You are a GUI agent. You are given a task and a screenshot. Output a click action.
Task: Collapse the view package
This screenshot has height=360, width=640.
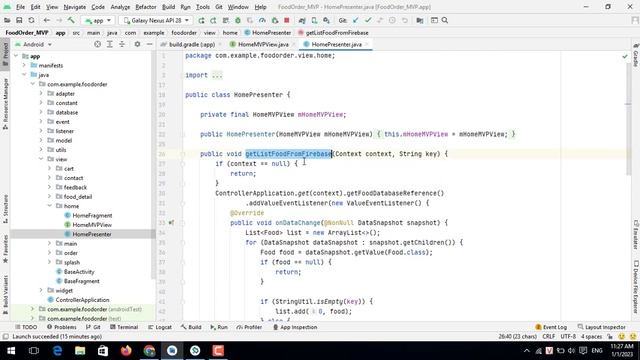click(41, 159)
